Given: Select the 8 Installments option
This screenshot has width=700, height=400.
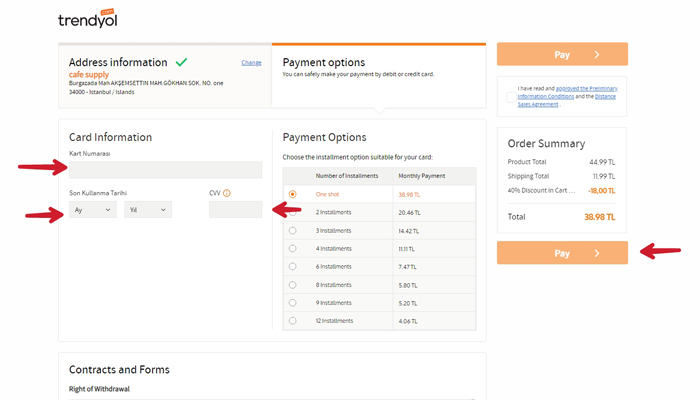Looking at the screenshot, I should coord(292,285).
